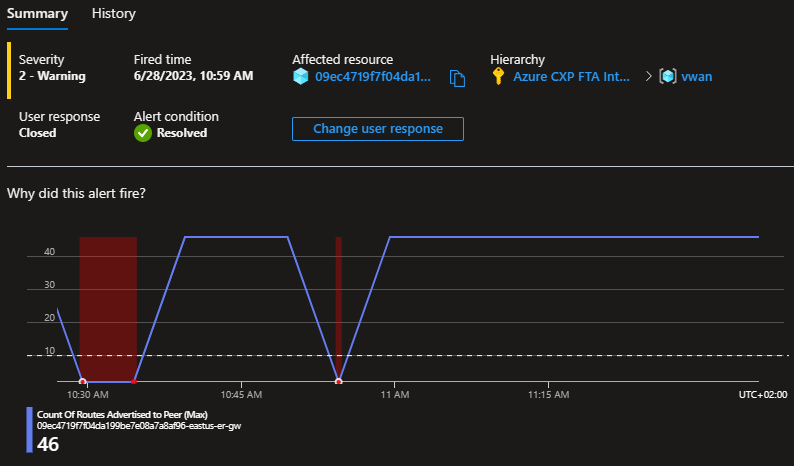Open the affected resource 09ec4719f7f04da1 link
The image size is (794, 466).
[373, 77]
